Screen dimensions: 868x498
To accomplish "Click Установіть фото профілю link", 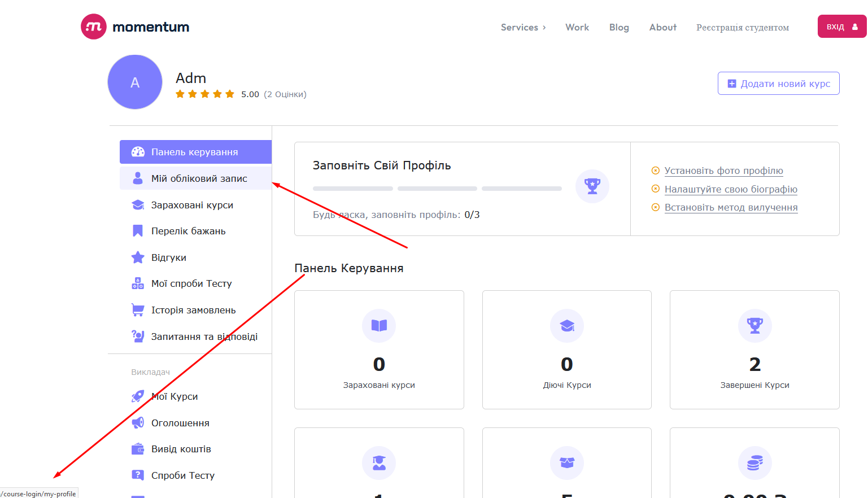I will (723, 171).
